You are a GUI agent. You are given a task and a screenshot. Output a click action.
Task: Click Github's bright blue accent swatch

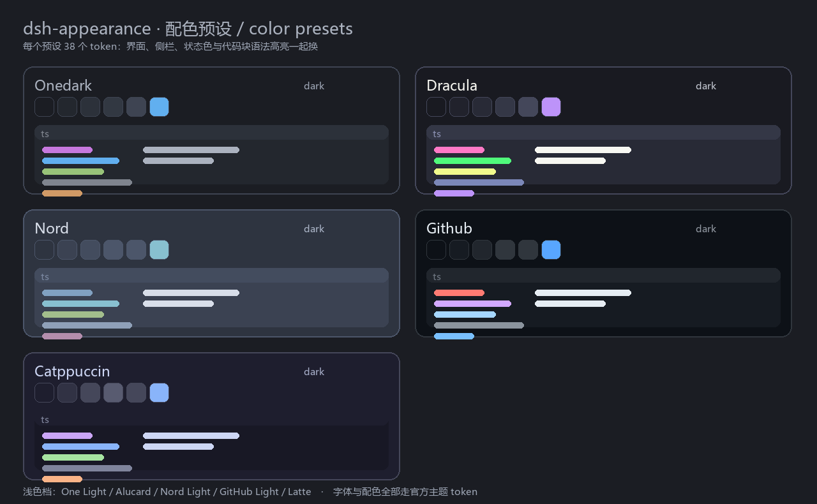pos(551,250)
